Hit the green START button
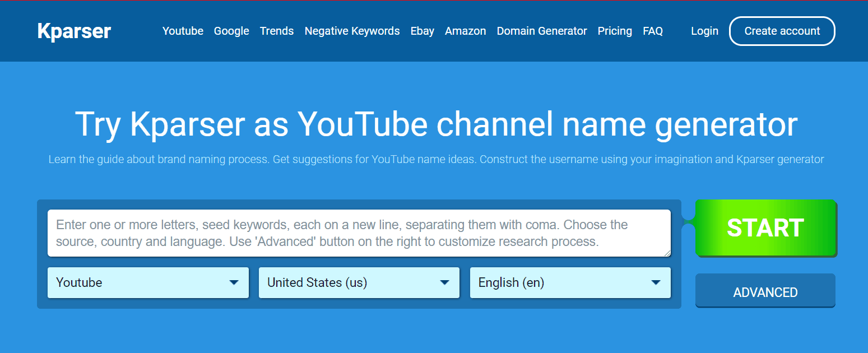This screenshot has width=868, height=353. (765, 228)
